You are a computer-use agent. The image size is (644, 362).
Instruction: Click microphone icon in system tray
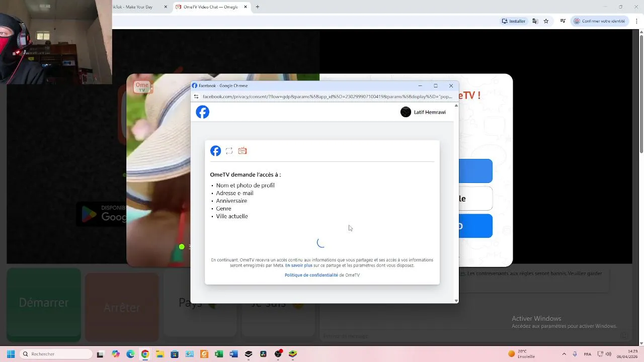575,354
